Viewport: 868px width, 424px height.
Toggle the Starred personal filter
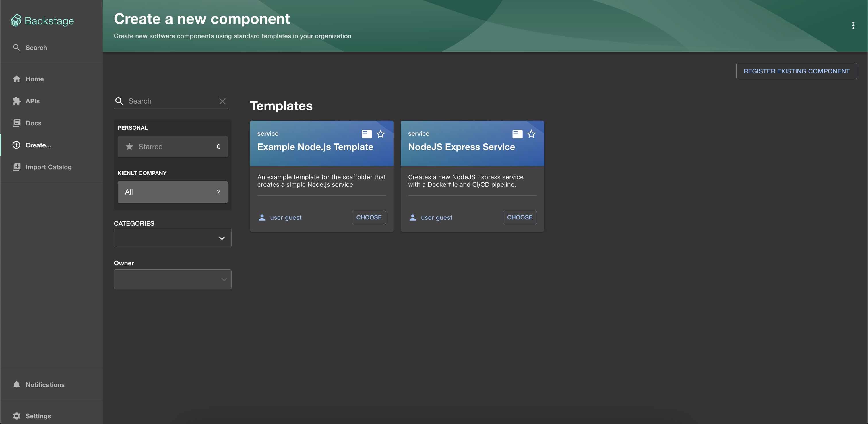tap(173, 147)
